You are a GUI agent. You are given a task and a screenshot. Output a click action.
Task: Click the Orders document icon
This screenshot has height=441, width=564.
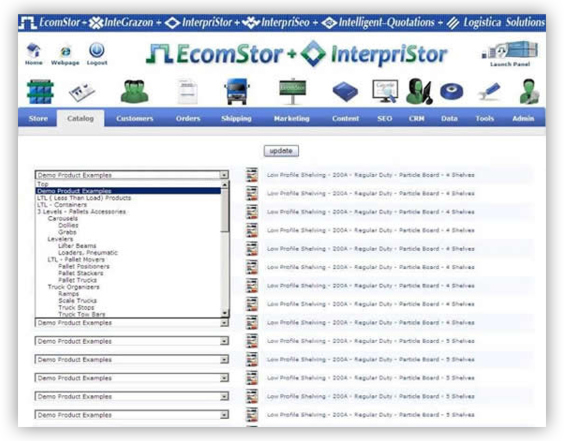point(187,92)
